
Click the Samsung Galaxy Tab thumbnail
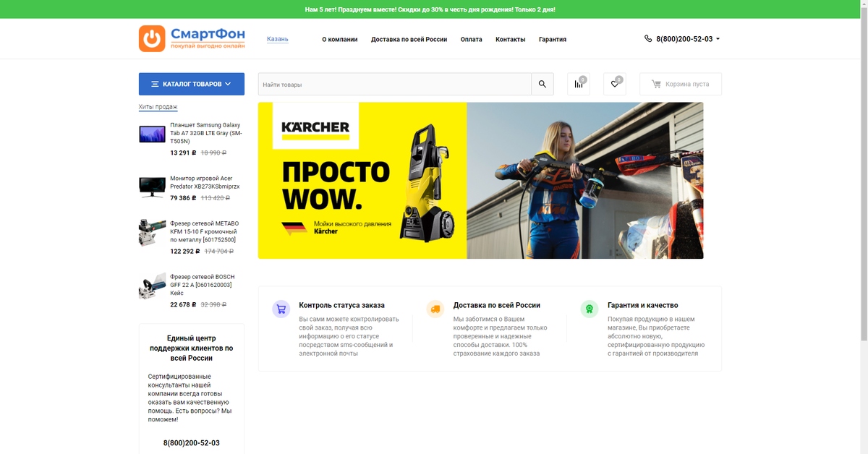pos(153,134)
